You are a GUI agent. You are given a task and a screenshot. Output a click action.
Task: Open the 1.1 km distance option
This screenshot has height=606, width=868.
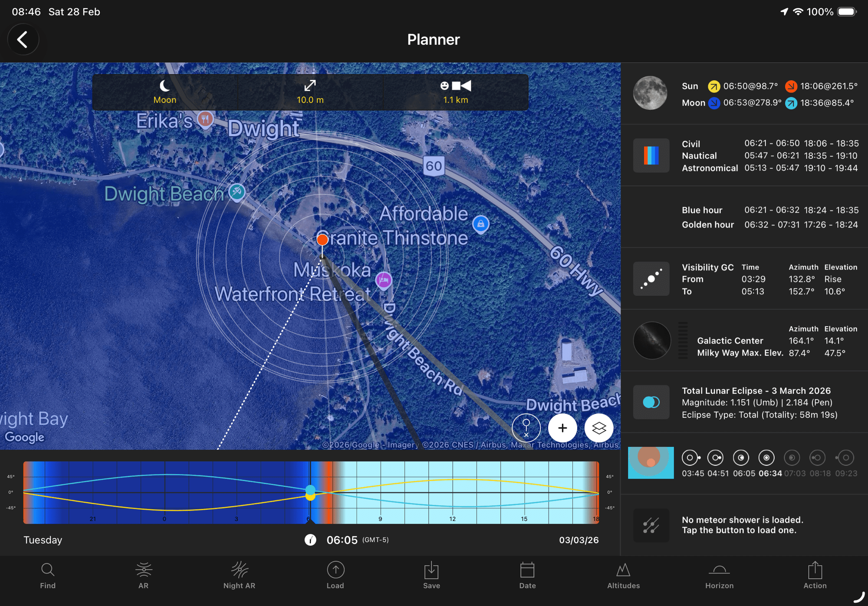(x=455, y=92)
